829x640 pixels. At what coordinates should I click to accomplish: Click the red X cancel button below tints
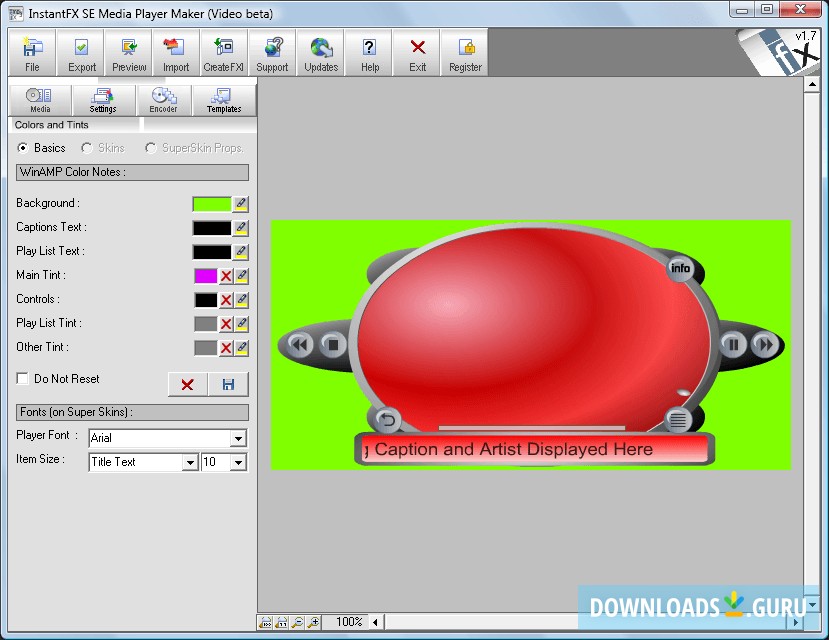(187, 385)
